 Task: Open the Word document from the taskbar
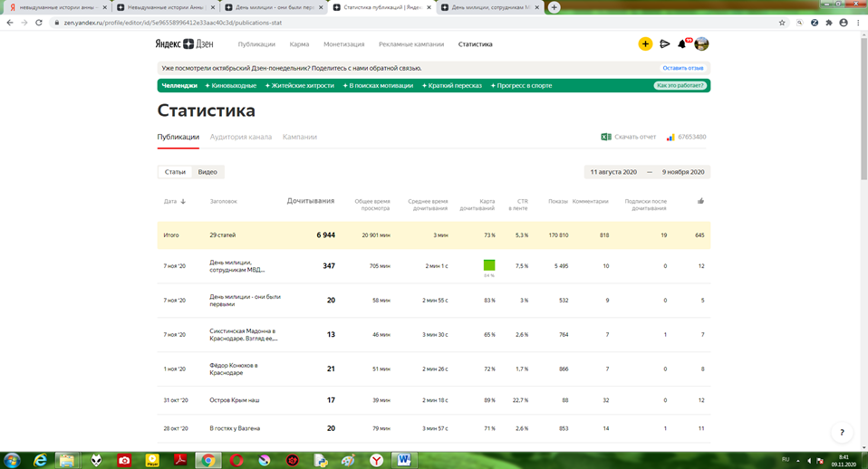(405, 460)
